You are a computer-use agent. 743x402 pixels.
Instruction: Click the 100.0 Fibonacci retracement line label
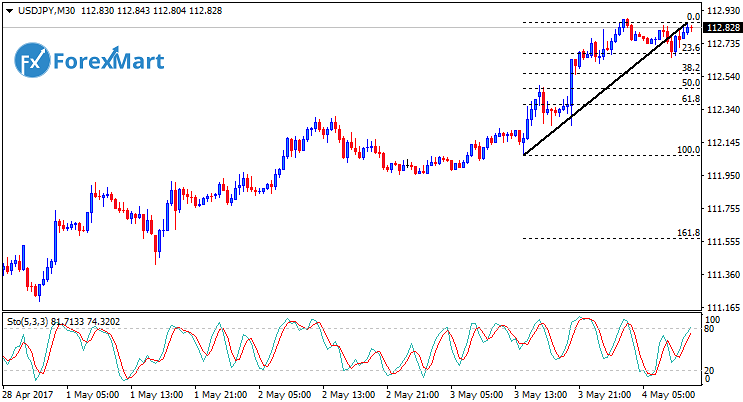click(687, 149)
